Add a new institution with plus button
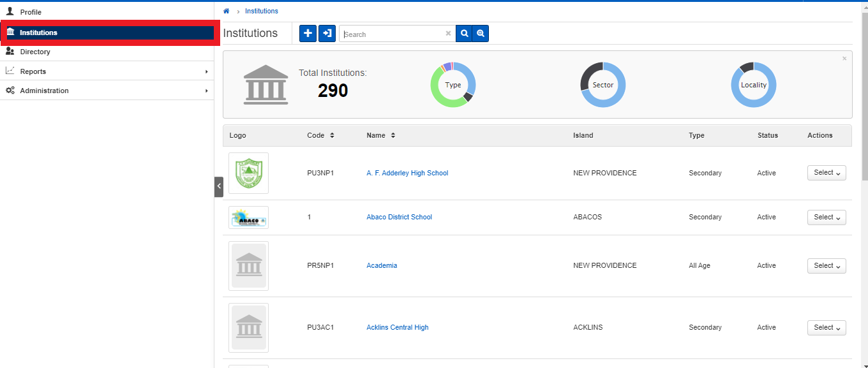Image resolution: width=868 pixels, height=368 pixels. [308, 34]
